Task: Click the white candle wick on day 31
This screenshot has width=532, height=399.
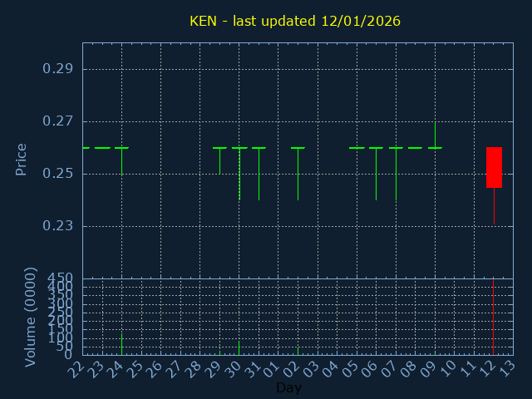Action: click(x=259, y=175)
